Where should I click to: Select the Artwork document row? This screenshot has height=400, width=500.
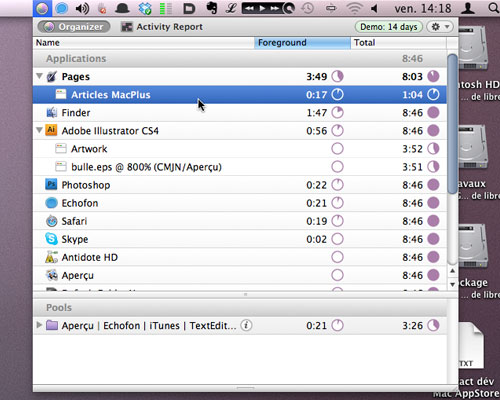[240, 149]
